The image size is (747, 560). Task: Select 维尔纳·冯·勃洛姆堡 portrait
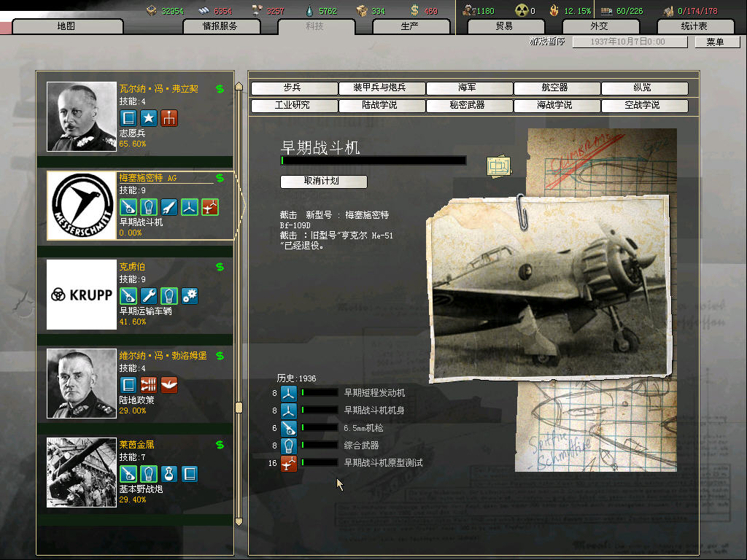point(82,384)
